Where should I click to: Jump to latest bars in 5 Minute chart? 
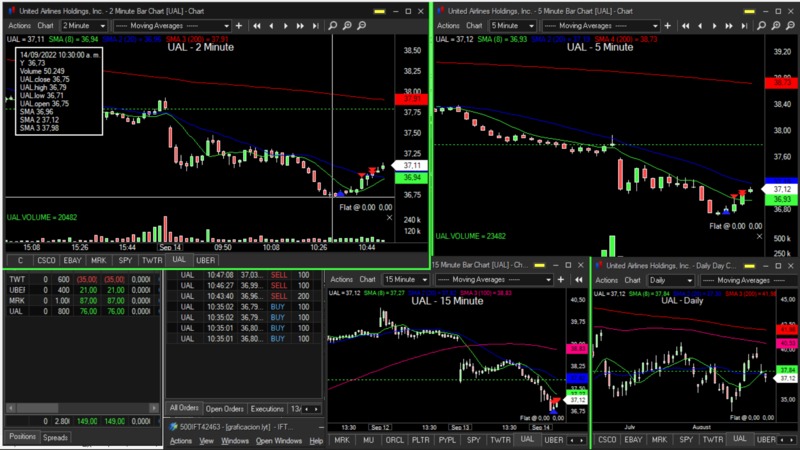point(742,25)
